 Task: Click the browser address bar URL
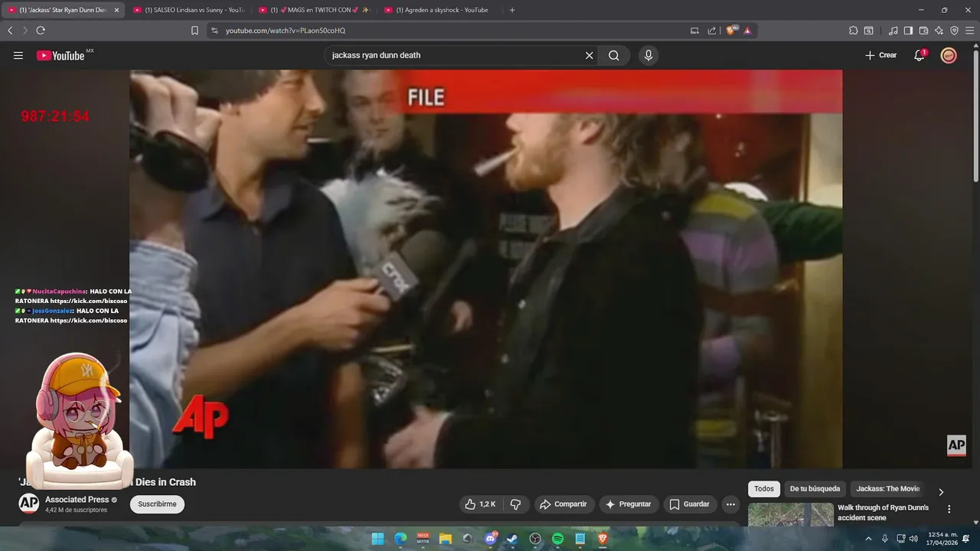(x=285, y=31)
